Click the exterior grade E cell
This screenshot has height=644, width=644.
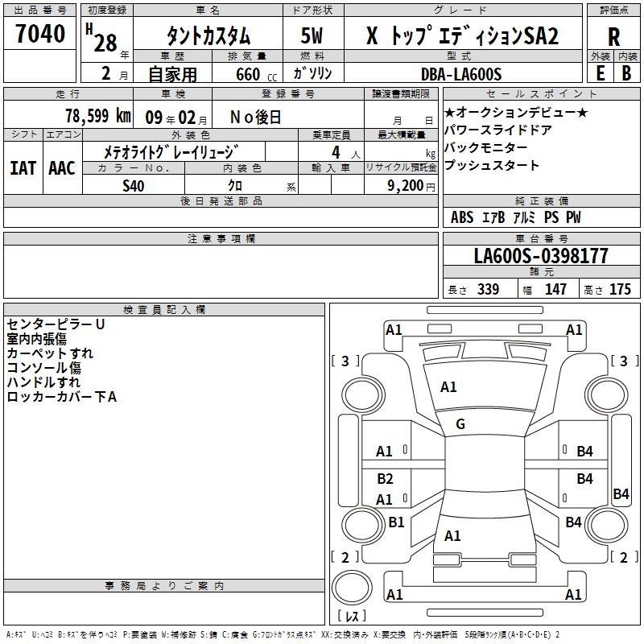click(x=600, y=72)
